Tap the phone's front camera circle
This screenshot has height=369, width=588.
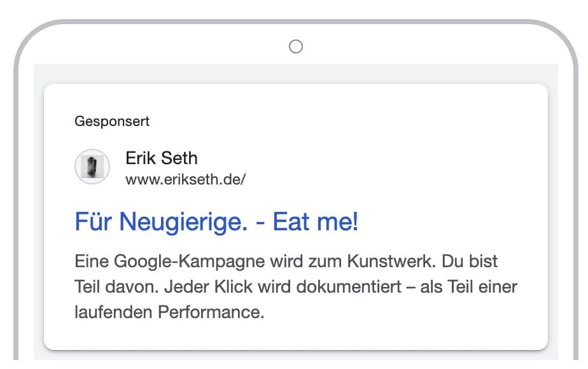click(295, 46)
